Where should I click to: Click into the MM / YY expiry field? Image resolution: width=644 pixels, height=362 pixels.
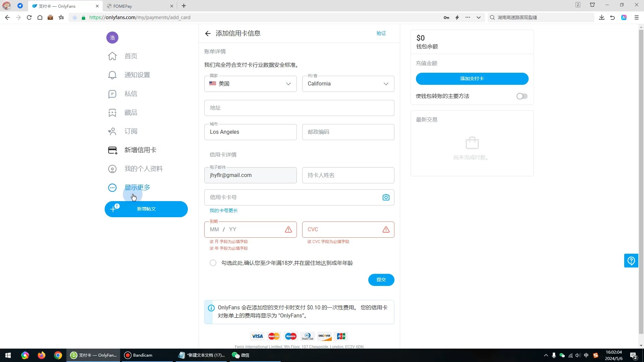(x=250, y=230)
